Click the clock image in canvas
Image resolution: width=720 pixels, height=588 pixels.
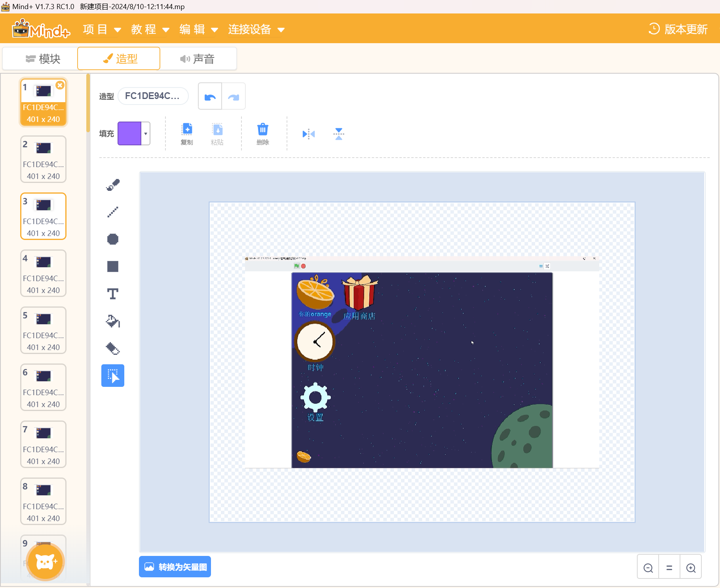(315, 341)
